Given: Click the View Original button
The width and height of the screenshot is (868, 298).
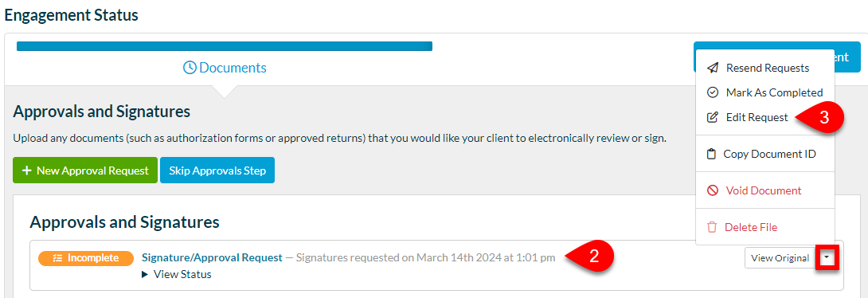Looking at the screenshot, I should click(x=780, y=258).
